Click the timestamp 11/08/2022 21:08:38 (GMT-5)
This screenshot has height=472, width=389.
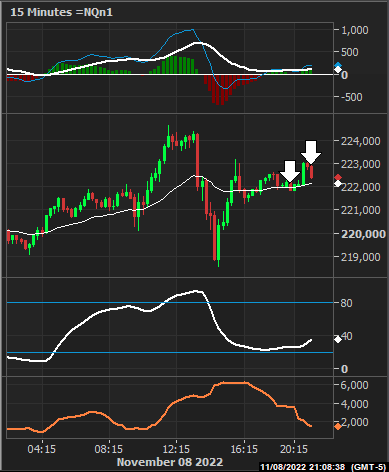pyautogui.click(x=323, y=467)
